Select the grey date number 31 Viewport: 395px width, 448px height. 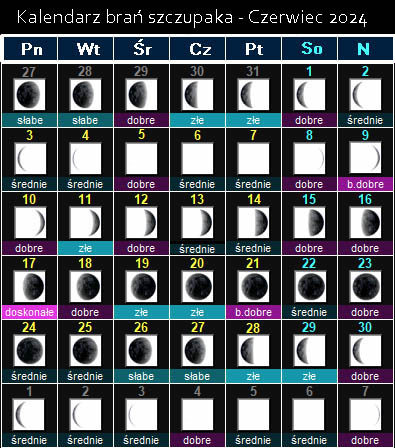(253, 71)
